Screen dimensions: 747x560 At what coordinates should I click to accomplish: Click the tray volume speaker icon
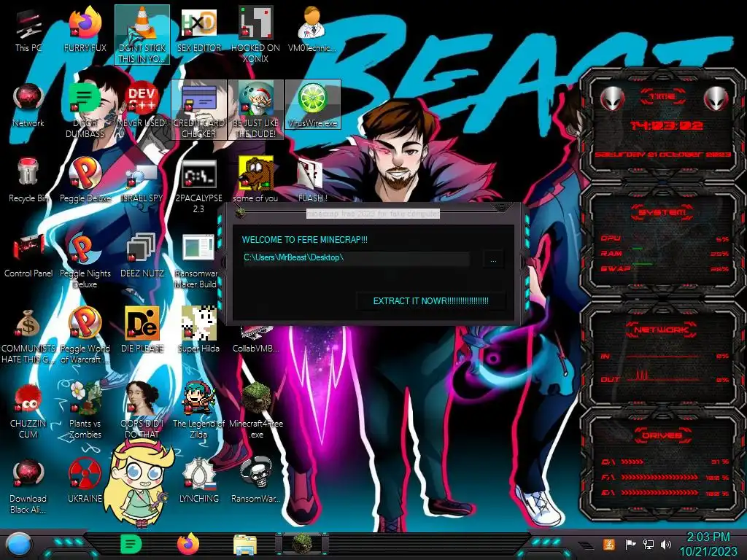[666, 544]
